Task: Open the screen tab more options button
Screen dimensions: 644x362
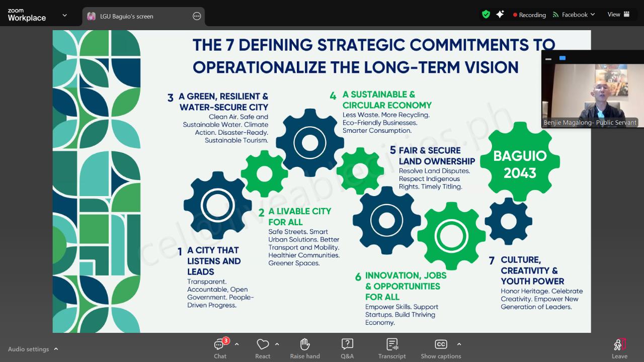Action: click(x=197, y=16)
